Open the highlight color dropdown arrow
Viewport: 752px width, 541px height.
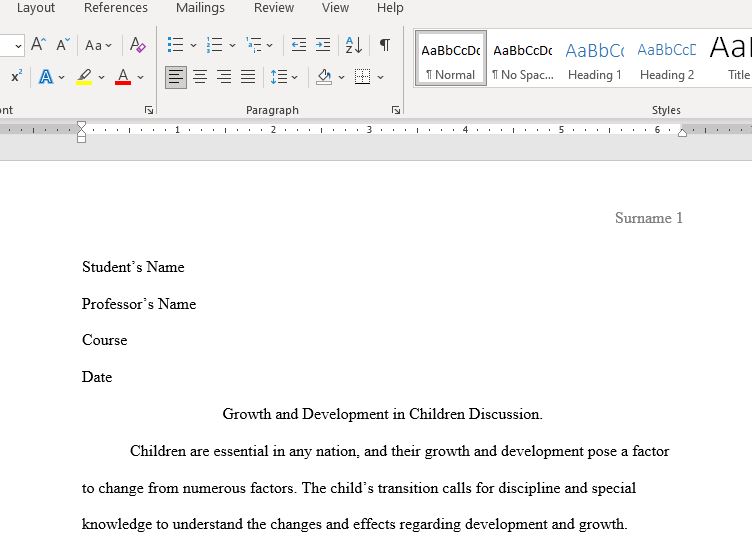click(101, 77)
